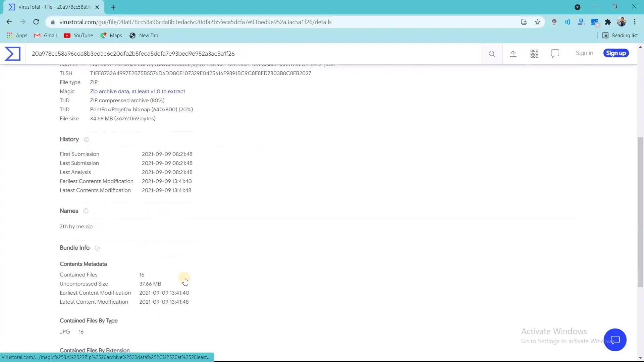644x362 pixels.
Task: Open the YouTube bookmark
Action: coord(78,36)
